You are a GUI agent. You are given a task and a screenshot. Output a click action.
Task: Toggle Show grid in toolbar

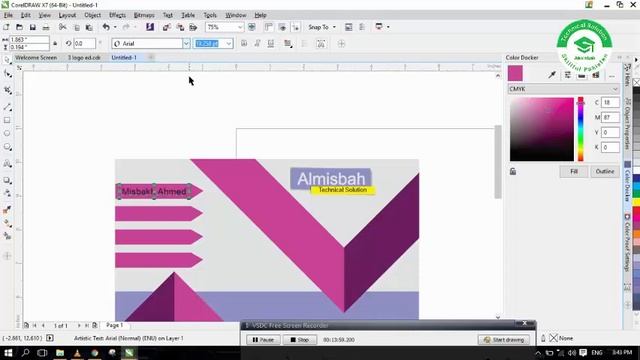[x=282, y=27]
